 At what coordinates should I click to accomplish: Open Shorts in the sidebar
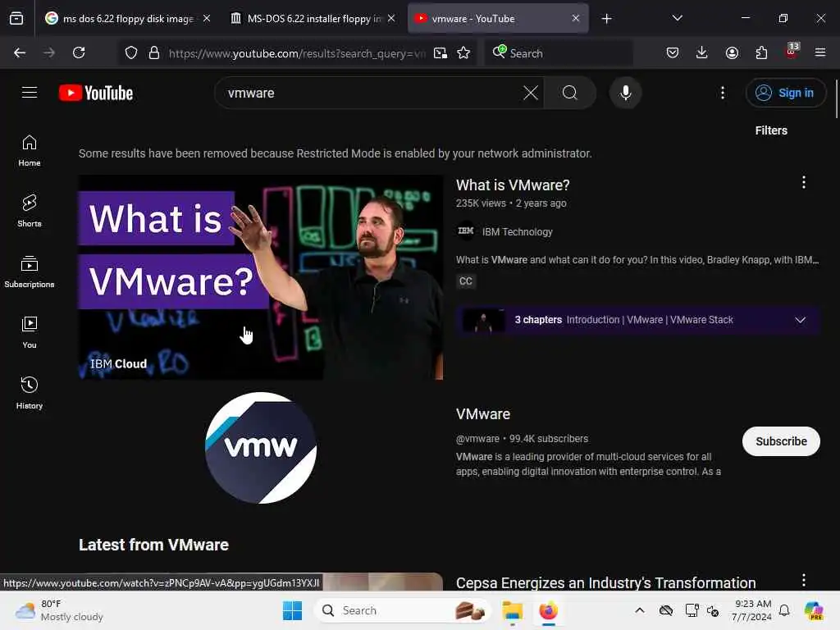[30, 211]
